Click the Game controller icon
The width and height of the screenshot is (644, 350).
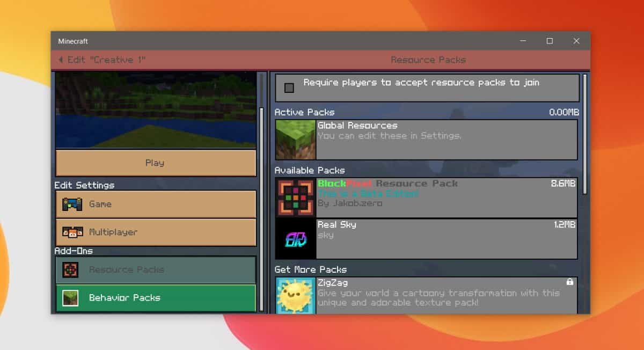click(72, 204)
